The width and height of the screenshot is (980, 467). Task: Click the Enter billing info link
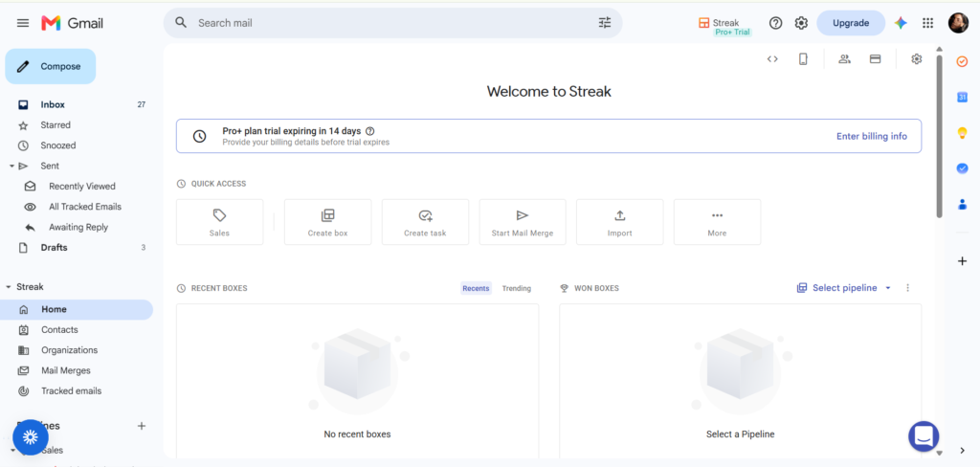pyautogui.click(x=871, y=136)
